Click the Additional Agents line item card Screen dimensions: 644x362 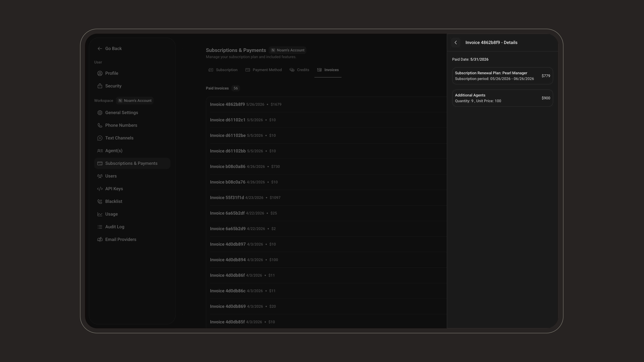(x=502, y=98)
